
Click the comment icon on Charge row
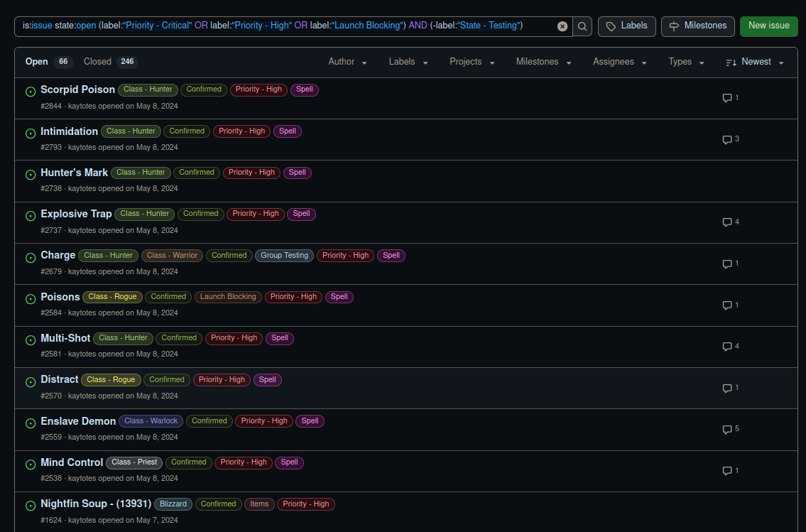coord(727,264)
